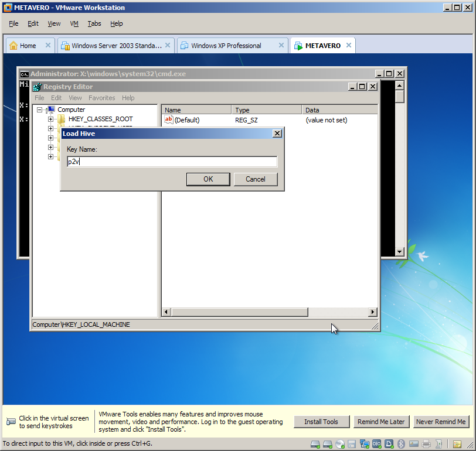Click the registry list horizontal scrollbar thumb
Viewport: 476px width, 451px height.
point(240,312)
